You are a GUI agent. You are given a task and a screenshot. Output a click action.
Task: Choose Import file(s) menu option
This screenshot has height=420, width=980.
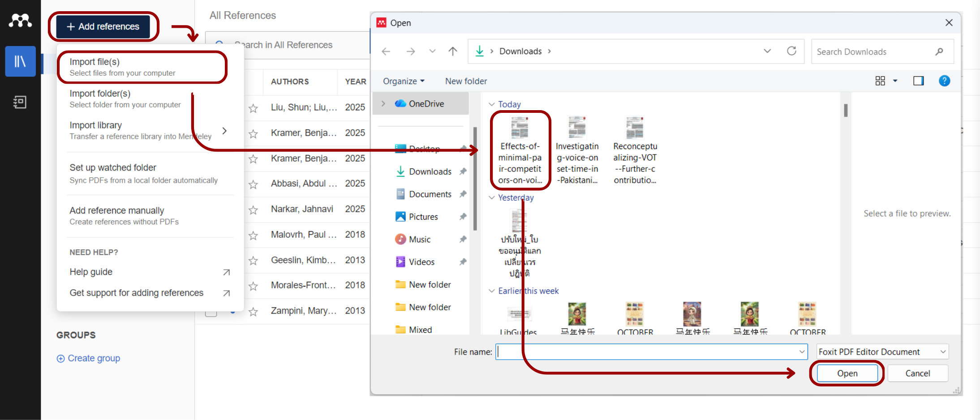pyautogui.click(x=142, y=67)
